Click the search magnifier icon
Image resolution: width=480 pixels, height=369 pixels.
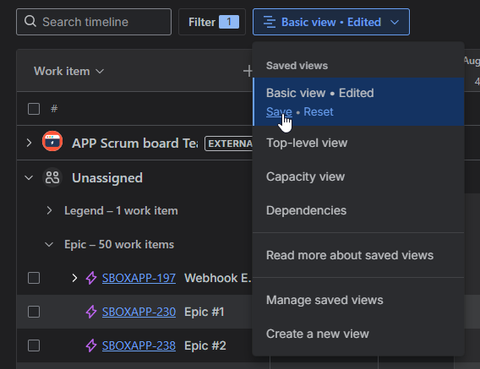(x=30, y=21)
